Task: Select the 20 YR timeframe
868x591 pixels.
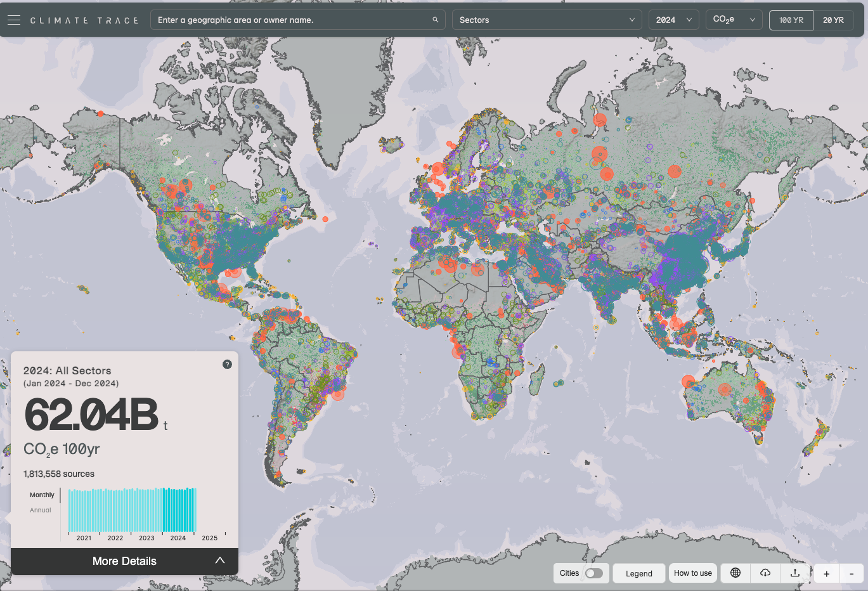Action: 833,20
